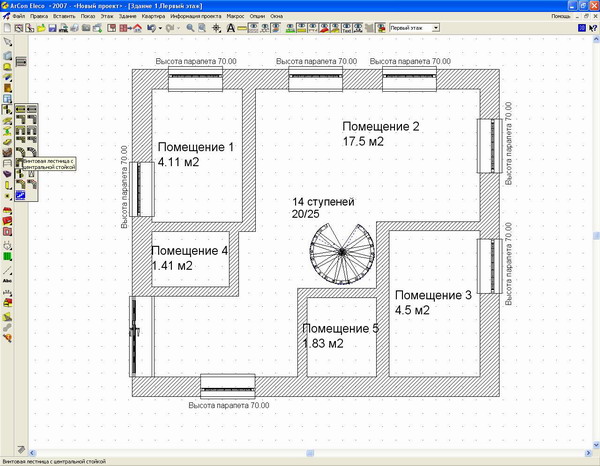Click the horizontal scrollbar thumb
Image resolution: width=600 pixels, height=466 pixels.
(310, 453)
